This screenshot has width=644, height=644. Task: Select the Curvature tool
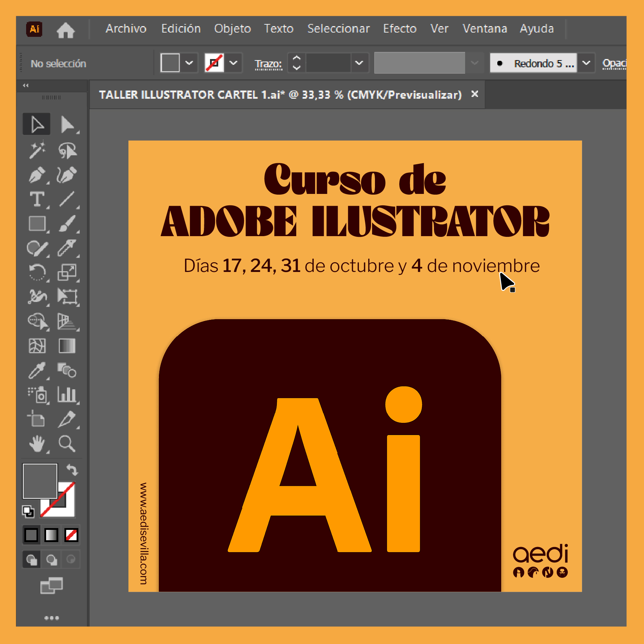(x=67, y=175)
